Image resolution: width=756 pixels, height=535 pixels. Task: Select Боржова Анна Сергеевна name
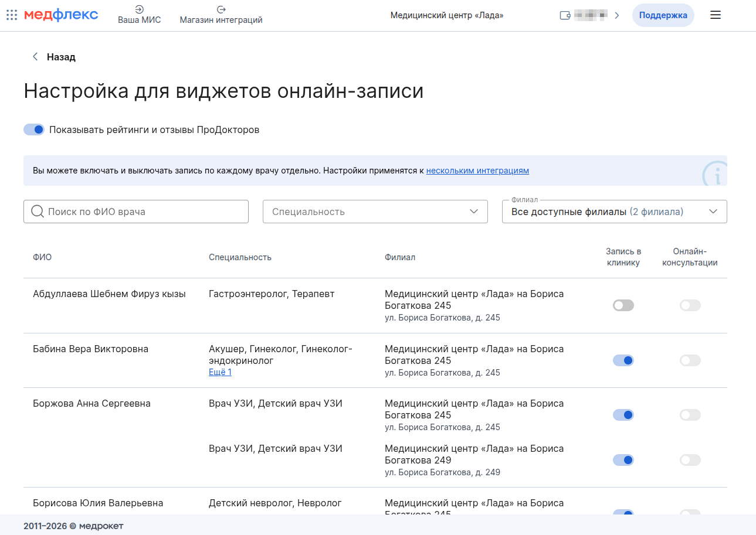click(91, 404)
